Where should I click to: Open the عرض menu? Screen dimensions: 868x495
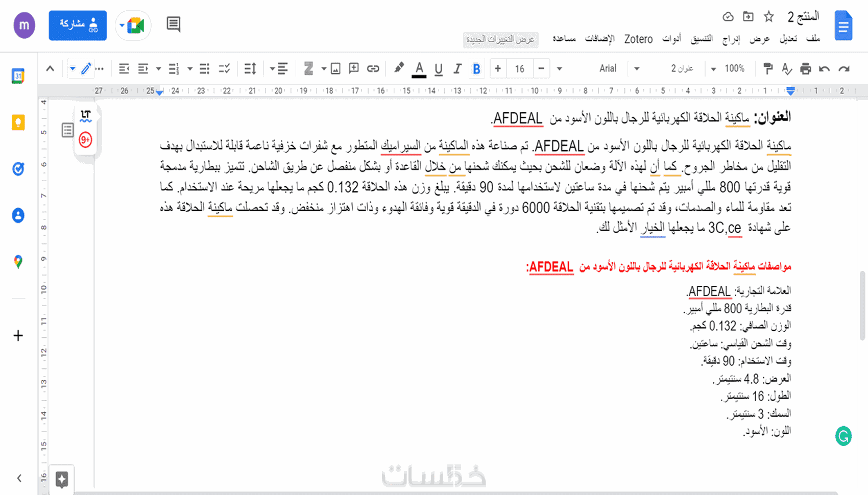click(759, 39)
